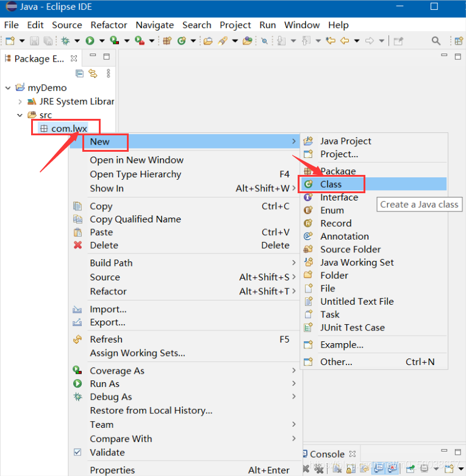
Task: Click the Coverage launch toolbar icon
Action: 115,40
